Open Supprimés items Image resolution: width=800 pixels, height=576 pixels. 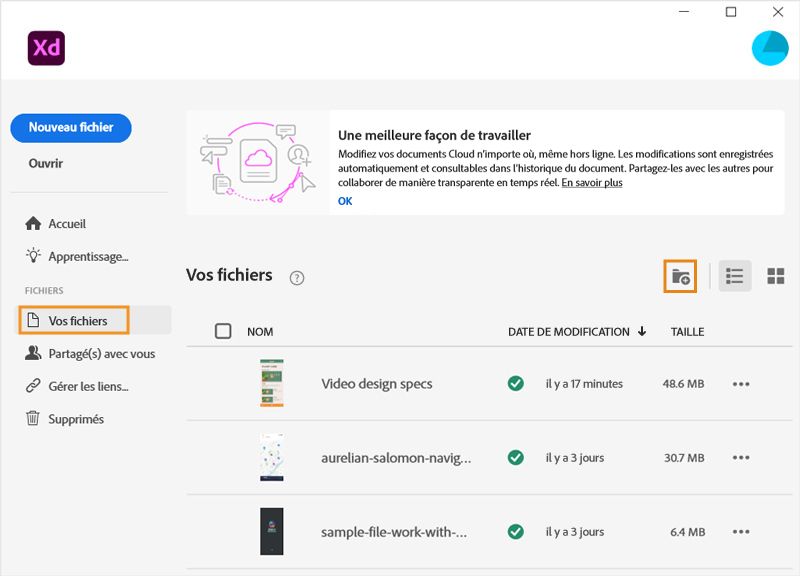coord(76,419)
